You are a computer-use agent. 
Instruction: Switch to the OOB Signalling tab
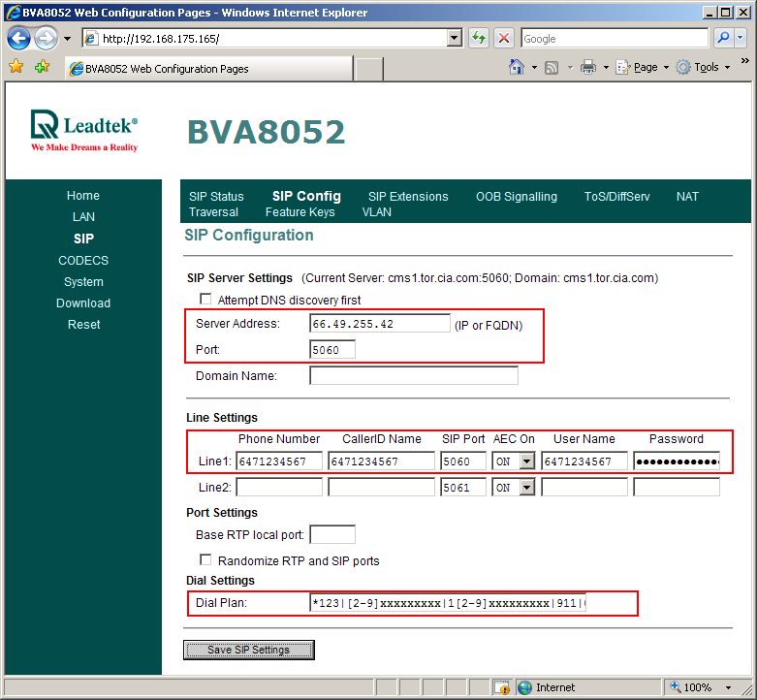coord(516,197)
